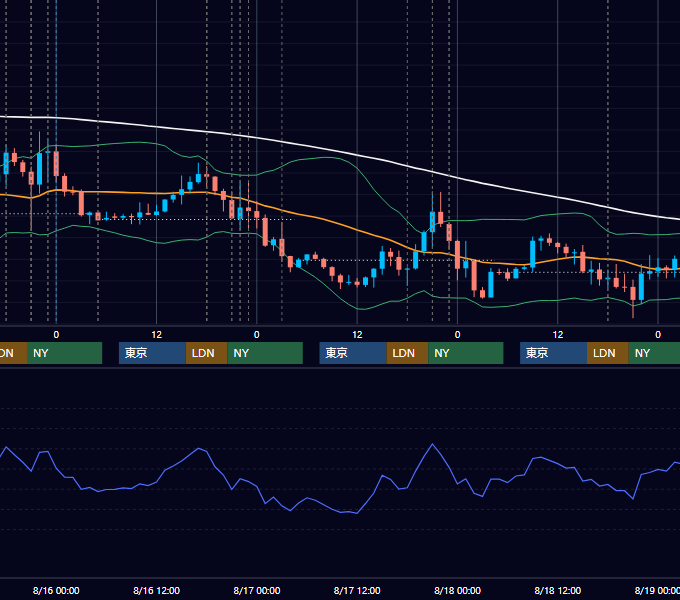Click the NY block spanning 8/19 00:00
This screenshot has width=680, height=600.
[x=654, y=353]
